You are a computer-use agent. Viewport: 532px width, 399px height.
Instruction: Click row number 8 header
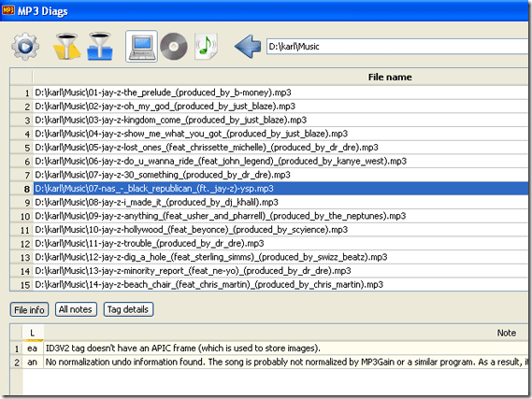coord(22,189)
